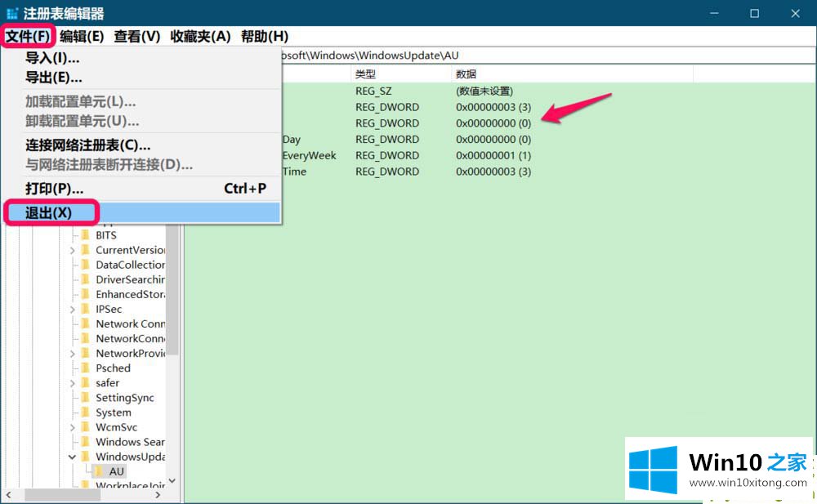
Task: Click the safer folder icon
Action: pyautogui.click(x=86, y=382)
